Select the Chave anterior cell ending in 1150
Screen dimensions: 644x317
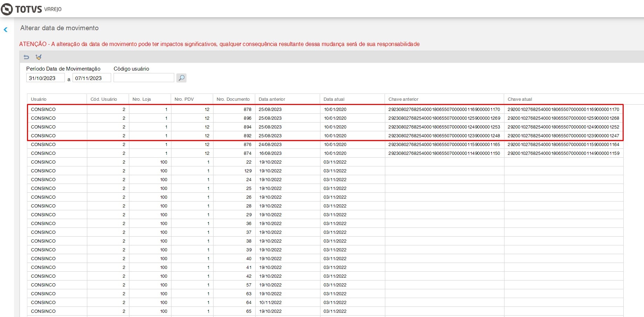445,153
